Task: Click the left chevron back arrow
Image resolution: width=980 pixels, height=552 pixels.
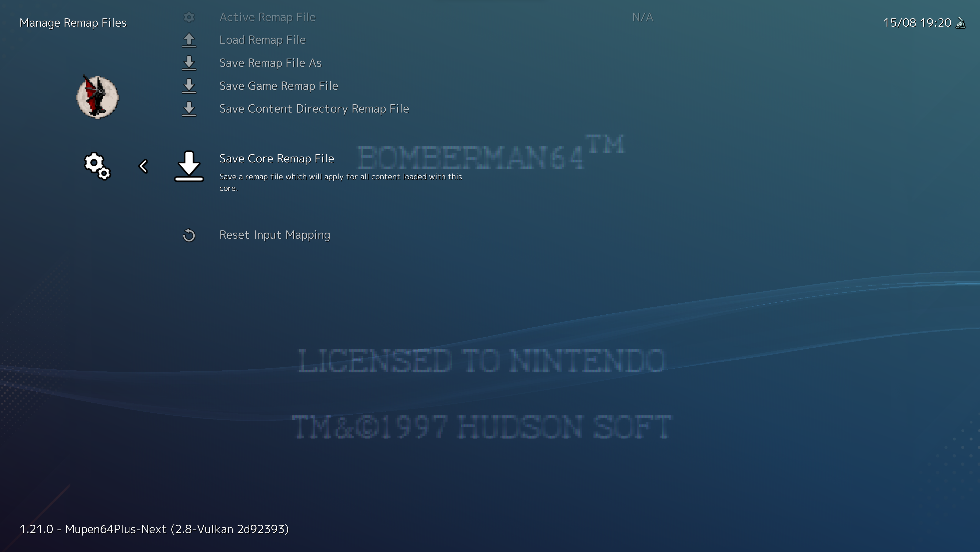Action: pyautogui.click(x=143, y=166)
